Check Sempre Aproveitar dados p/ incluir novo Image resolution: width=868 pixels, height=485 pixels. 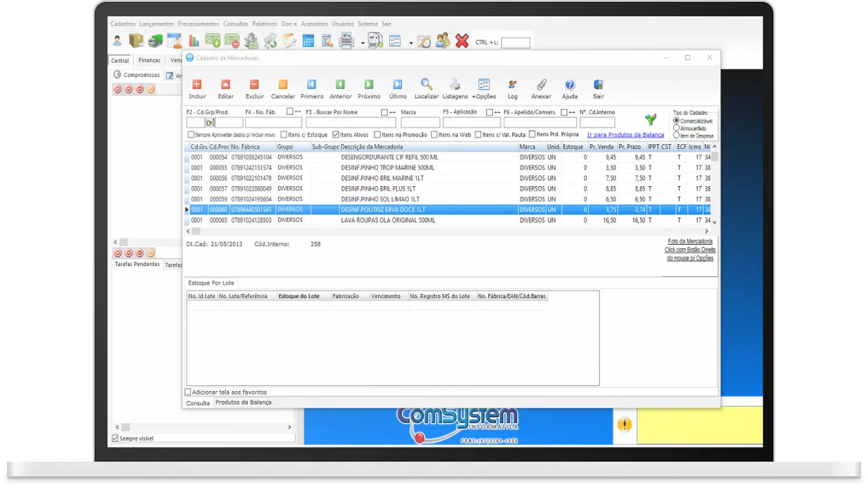[x=191, y=135]
